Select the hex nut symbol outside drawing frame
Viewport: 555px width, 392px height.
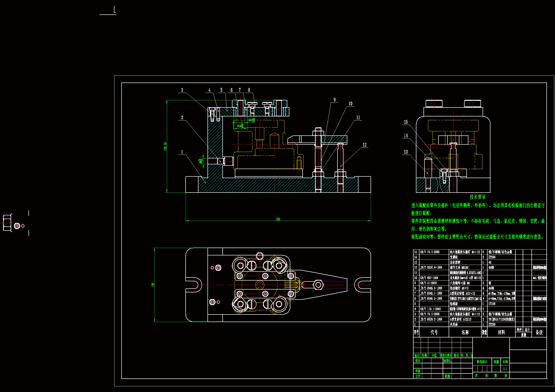point(7,222)
